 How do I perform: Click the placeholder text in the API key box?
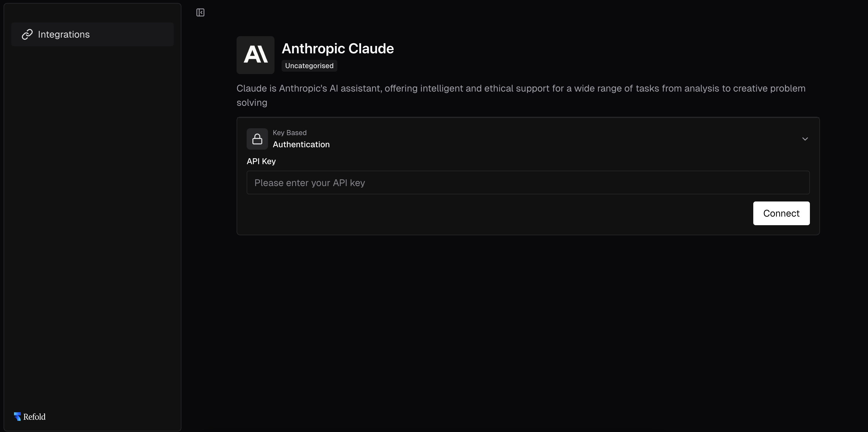pyautogui.click(x=310, y=183)
